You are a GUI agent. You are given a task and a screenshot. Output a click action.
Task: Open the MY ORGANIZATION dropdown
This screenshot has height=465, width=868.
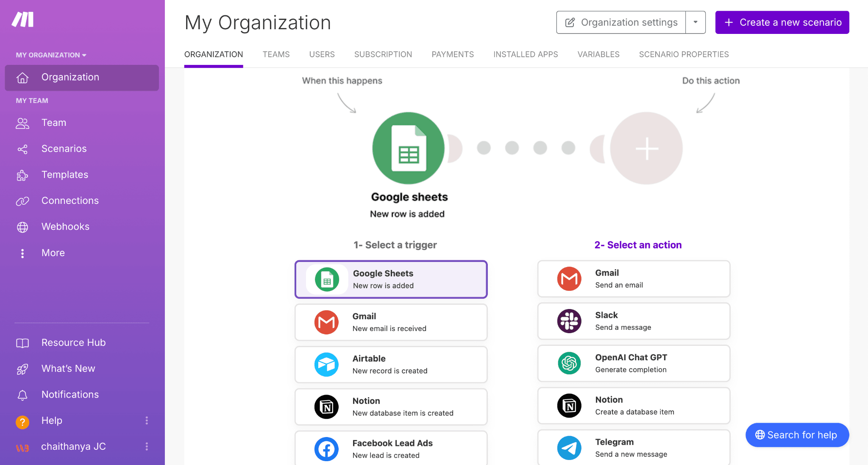point(50,55)
